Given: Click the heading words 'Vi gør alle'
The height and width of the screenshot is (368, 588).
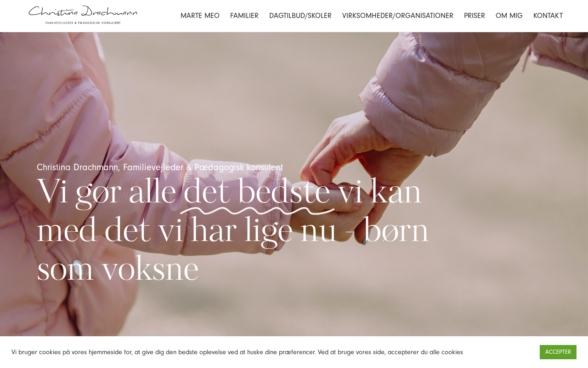Looking at the screenshot, I should (107, 192).
